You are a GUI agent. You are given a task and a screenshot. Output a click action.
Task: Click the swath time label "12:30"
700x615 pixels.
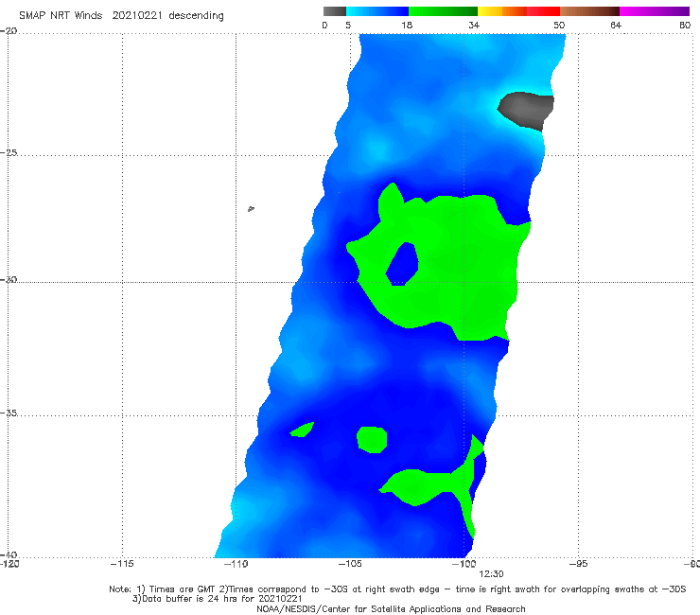pyautogui.click(x=491, y=574)
